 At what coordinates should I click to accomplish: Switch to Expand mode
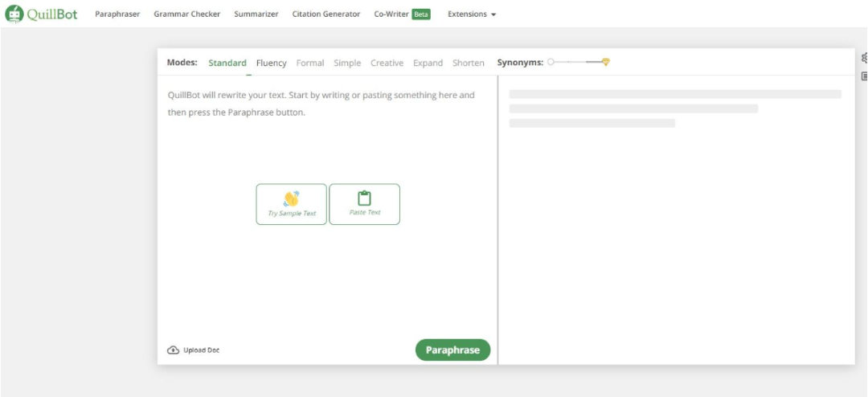(428, 63)
